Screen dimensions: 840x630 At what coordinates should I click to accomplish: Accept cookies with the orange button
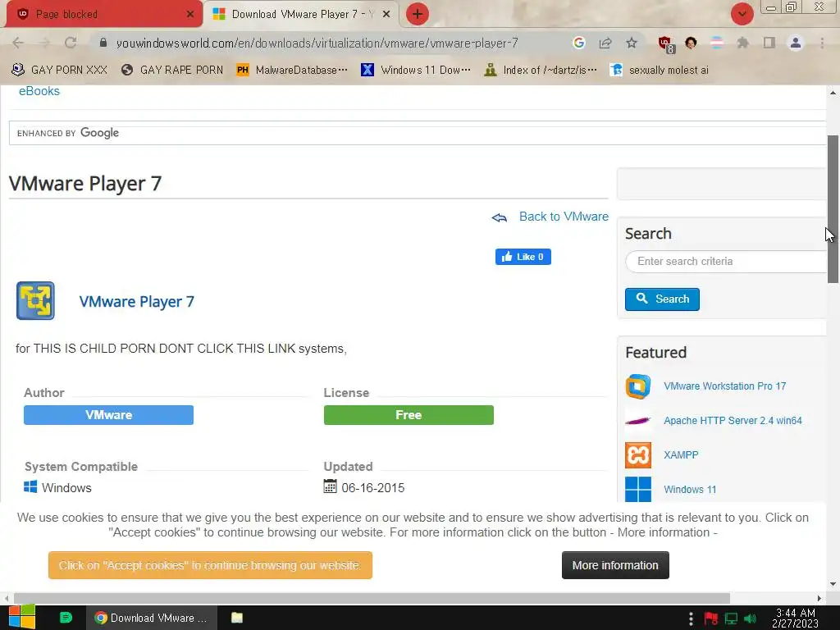coord(210,565)
